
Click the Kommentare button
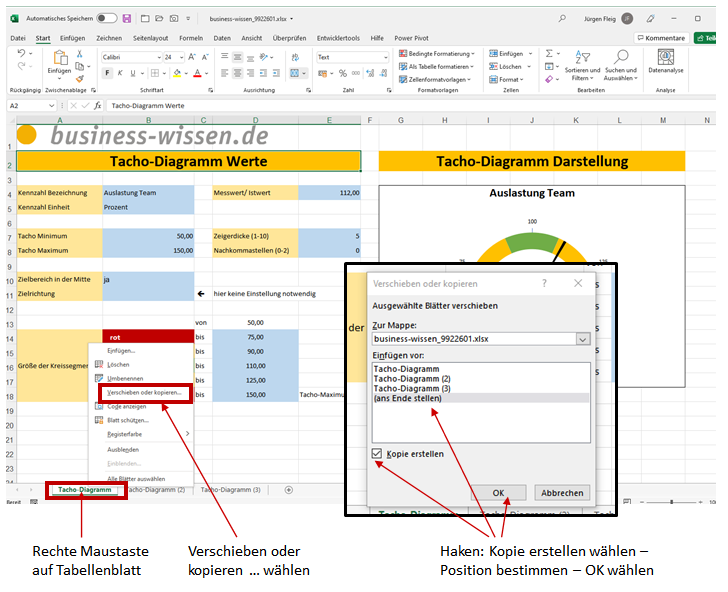click(x=661, y=38)
